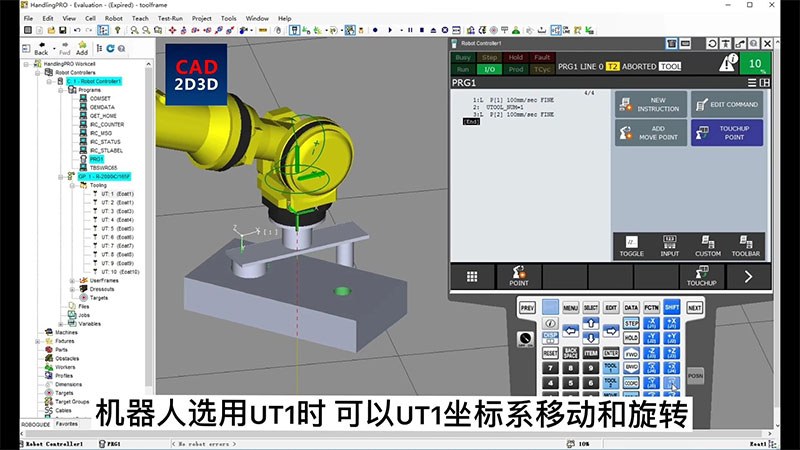Screen dimensions: 800x450
Task: Expand the Dressouts tree node
Action: (72, 289)
